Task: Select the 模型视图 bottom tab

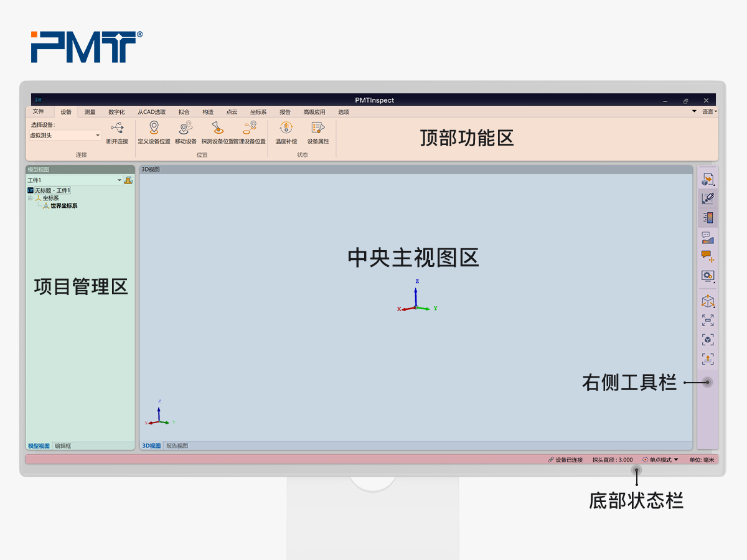Action: click(39, 446)
